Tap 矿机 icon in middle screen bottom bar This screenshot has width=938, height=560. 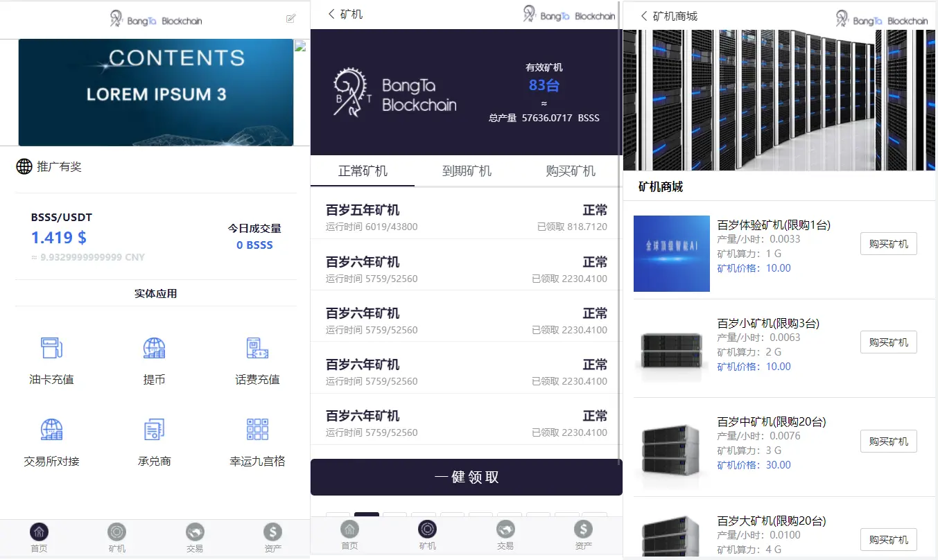(428, 530)
